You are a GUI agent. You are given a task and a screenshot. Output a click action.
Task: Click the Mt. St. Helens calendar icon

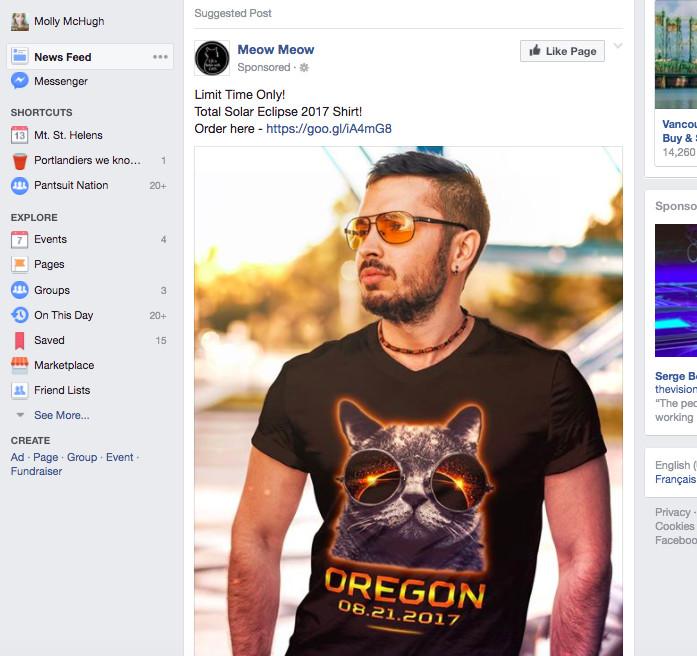click(x=20, y=135)
